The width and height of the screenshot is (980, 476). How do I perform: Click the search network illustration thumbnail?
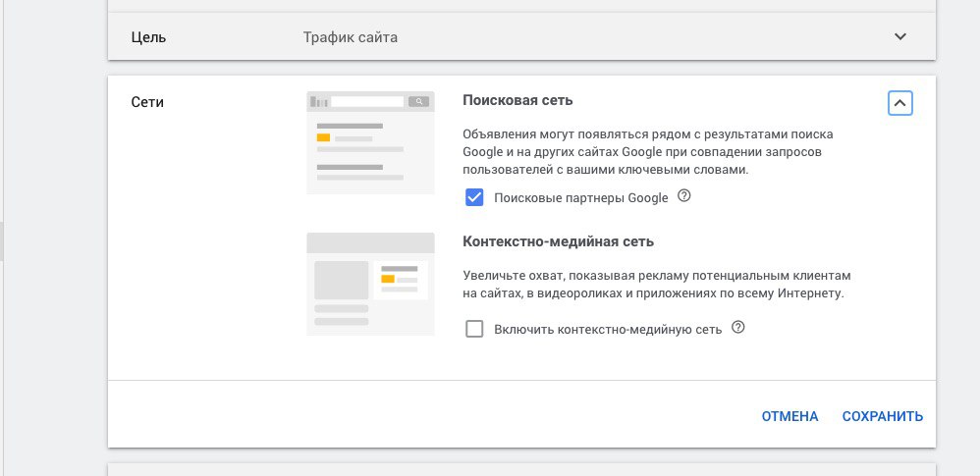(x=370, y=143)
